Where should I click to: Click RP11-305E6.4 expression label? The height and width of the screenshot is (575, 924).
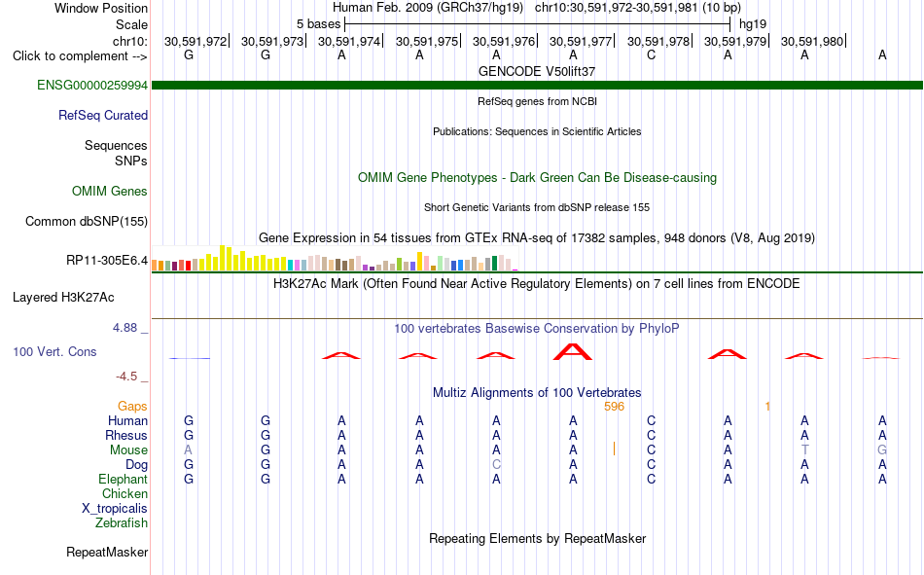pyautogui.click(x=107, y=260)
